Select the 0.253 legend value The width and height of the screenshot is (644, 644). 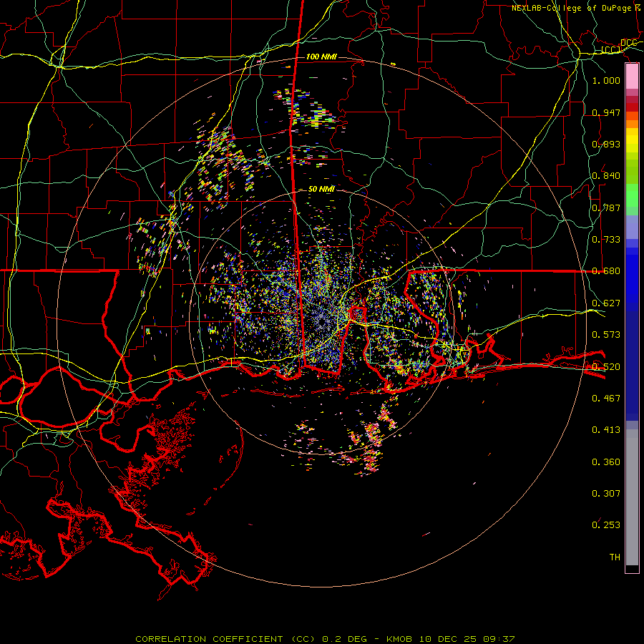click(606, 525)
